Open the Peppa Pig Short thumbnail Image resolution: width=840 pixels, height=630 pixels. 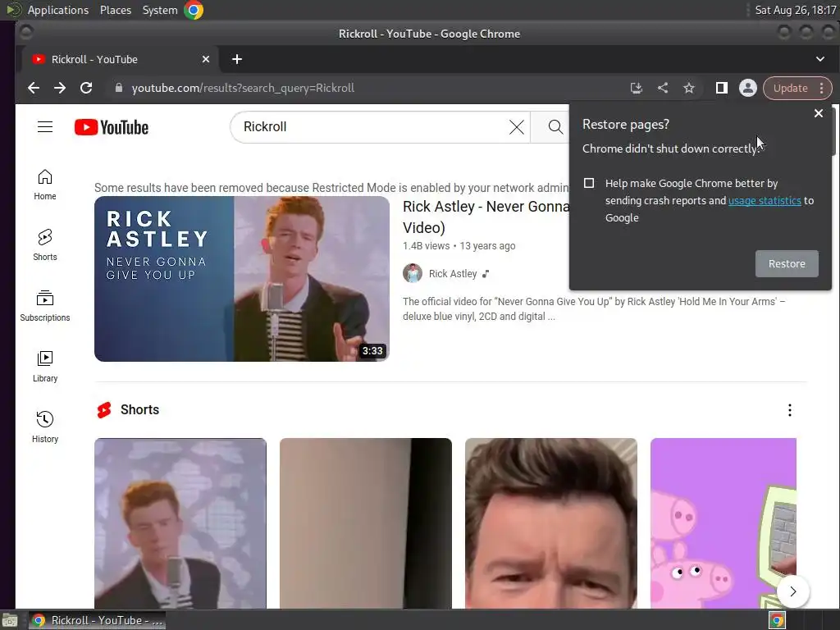tap(724, 523)
